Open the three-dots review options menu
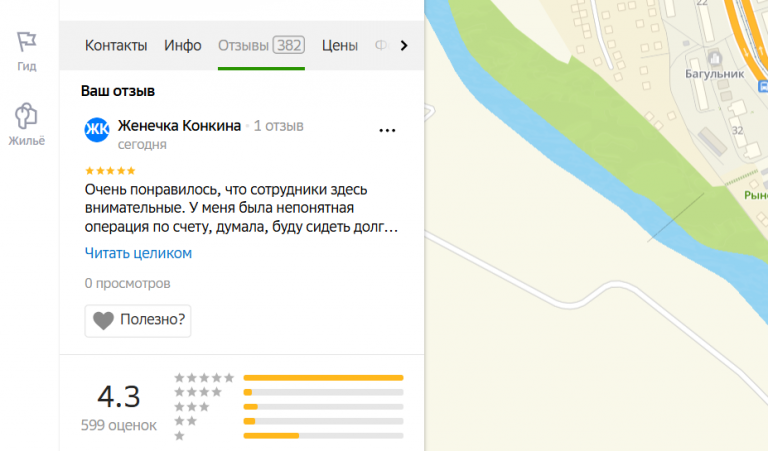The height and width of the screenshot is (451, 768). (387, 130)
